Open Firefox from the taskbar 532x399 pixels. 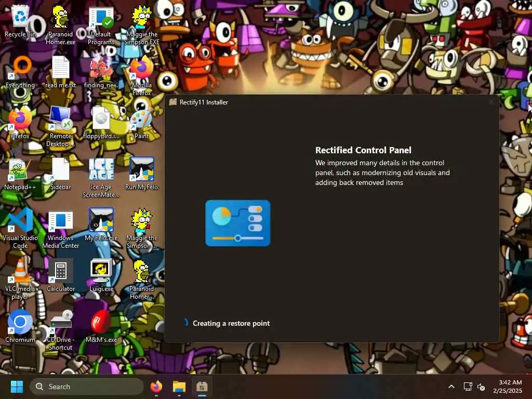coord(156,387)
